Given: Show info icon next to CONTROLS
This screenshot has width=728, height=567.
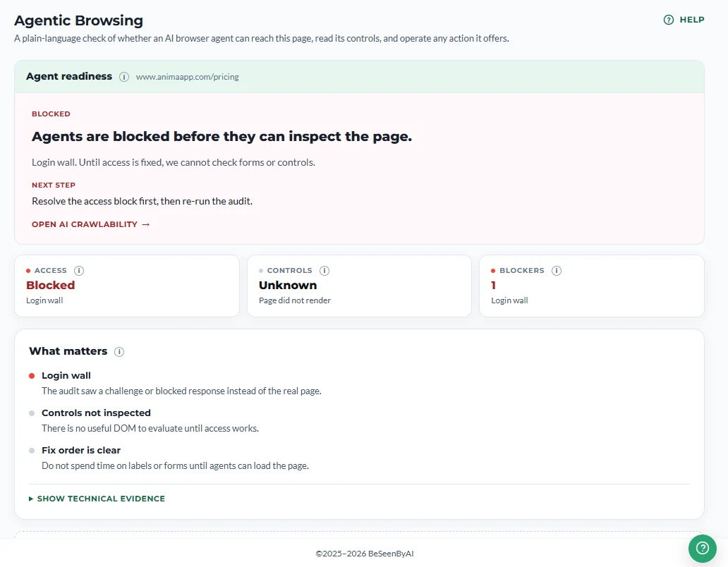Looking at the screenshot, I should click(324, 271).
